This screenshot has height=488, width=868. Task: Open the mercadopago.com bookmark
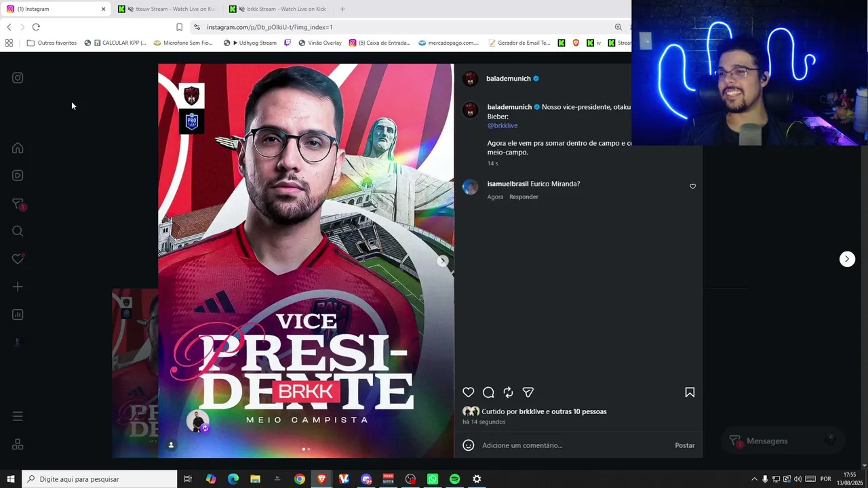[448, 43]
